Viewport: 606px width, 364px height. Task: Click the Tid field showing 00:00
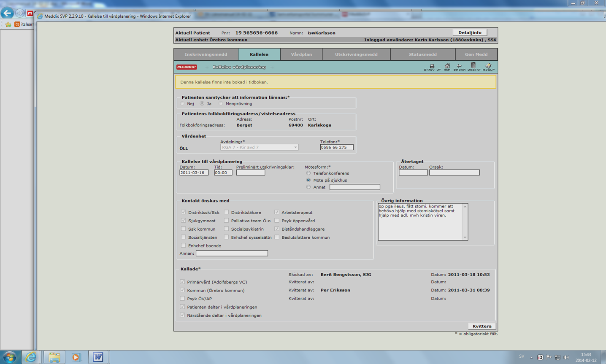[223, 173]
